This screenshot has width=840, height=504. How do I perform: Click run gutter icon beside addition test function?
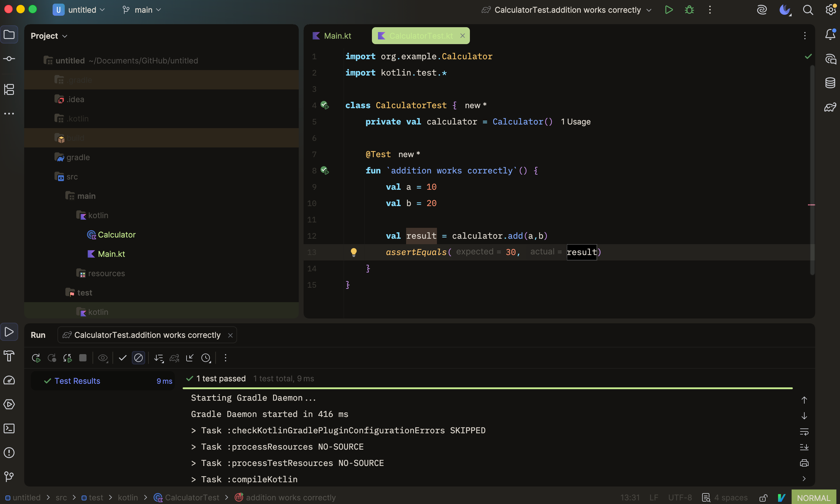click(325, 170)
